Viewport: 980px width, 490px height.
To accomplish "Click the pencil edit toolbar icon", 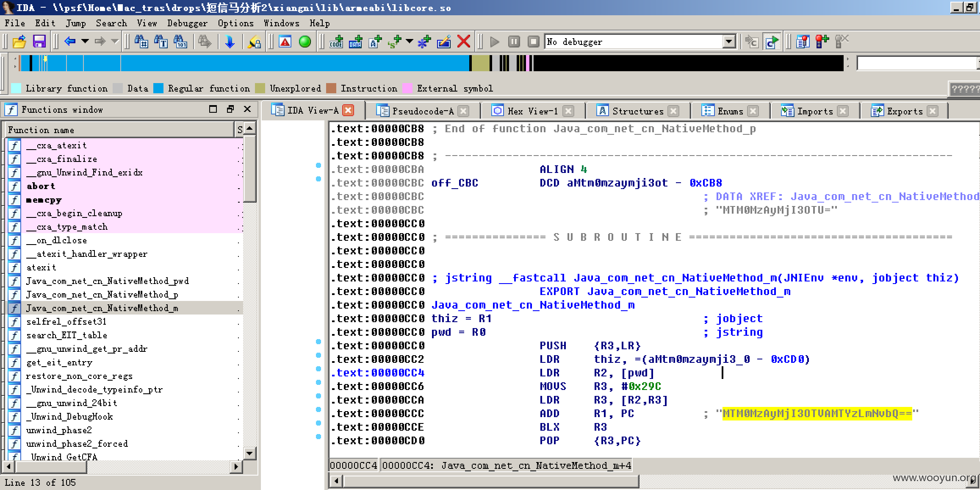I will 444,42.
